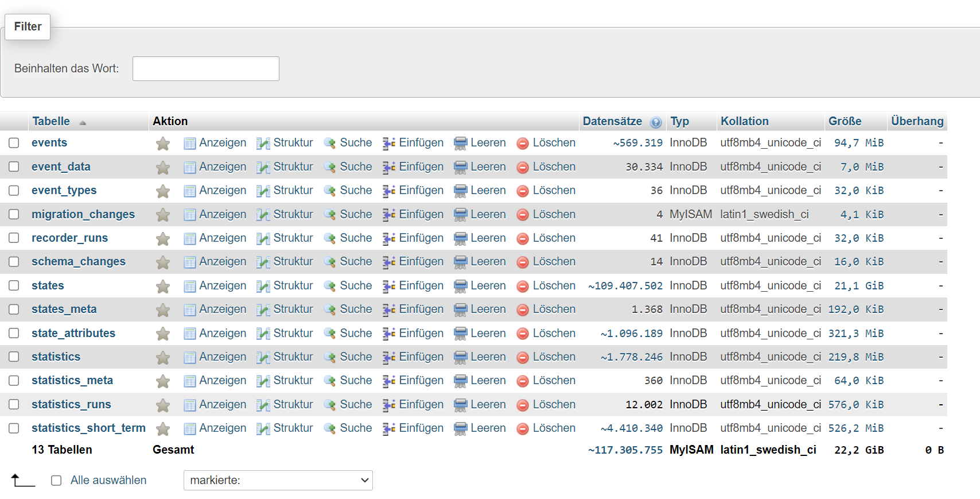Click the Leeren icon for migration_changes table
The height and width of the screenshot is (499, 980).
460,215
